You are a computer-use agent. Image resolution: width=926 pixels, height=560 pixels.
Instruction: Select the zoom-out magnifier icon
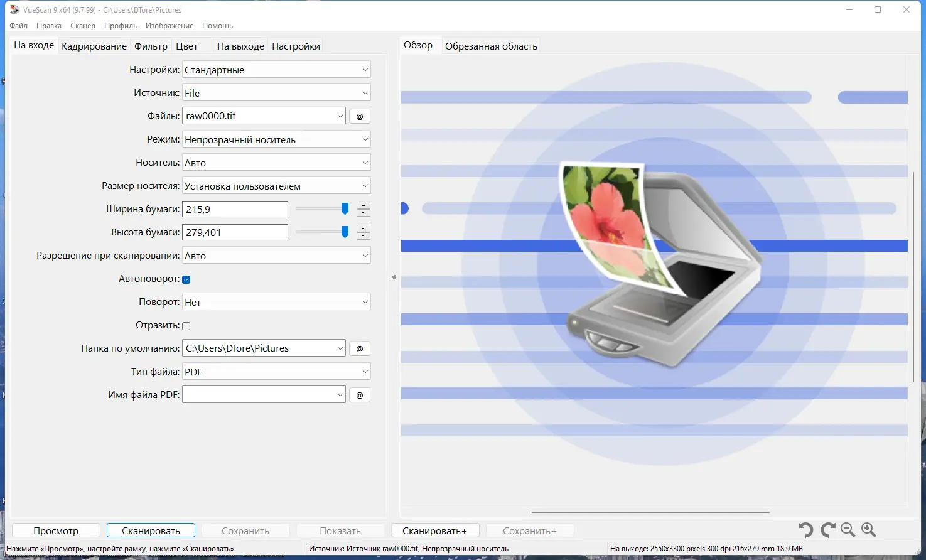(848, 530)
